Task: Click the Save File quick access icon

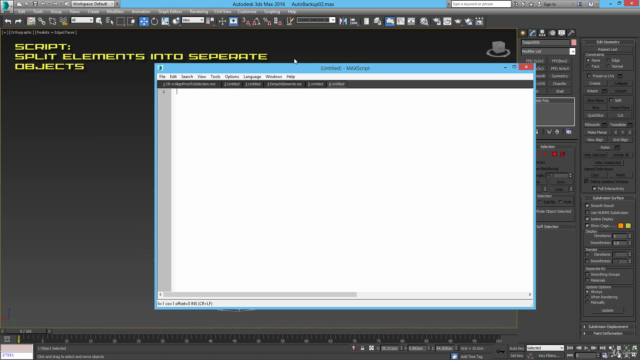Action: point(35,4)
